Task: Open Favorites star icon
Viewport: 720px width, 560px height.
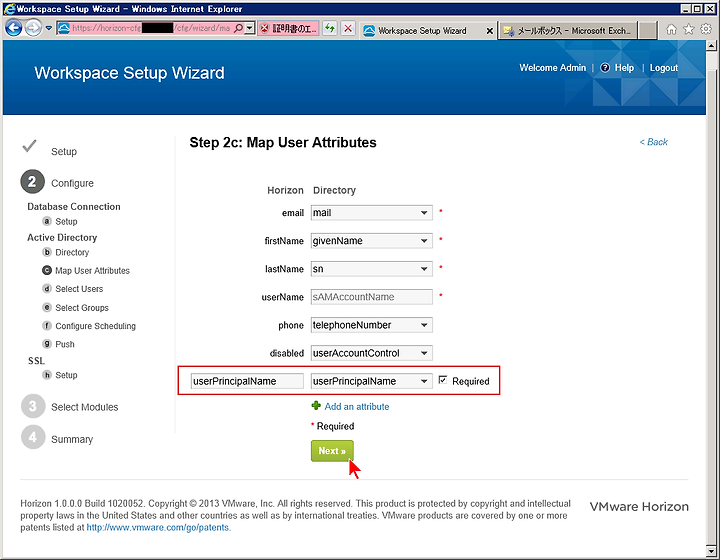Action: pos(689,29)
